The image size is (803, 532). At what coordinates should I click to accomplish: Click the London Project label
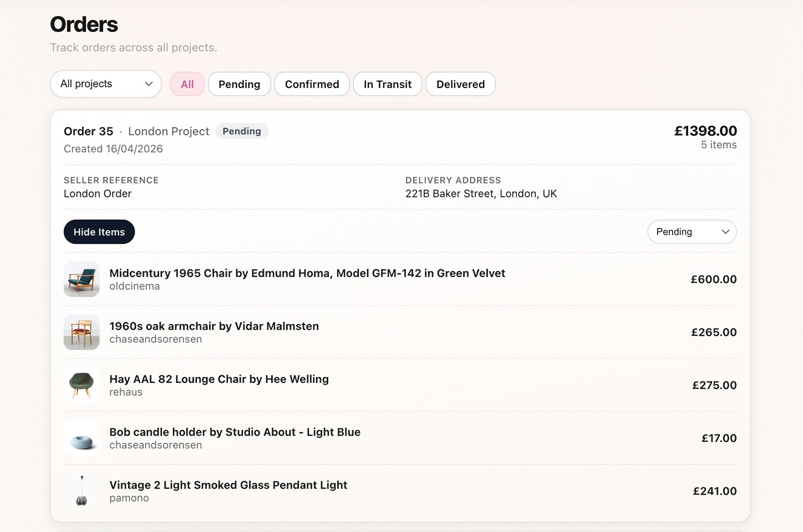point(169,131)
